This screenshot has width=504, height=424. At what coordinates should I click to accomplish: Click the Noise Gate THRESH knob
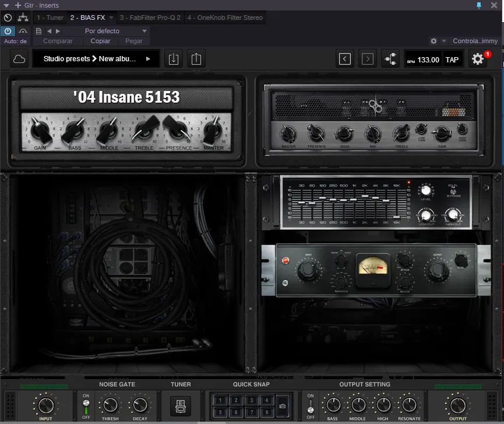[110, 405]
